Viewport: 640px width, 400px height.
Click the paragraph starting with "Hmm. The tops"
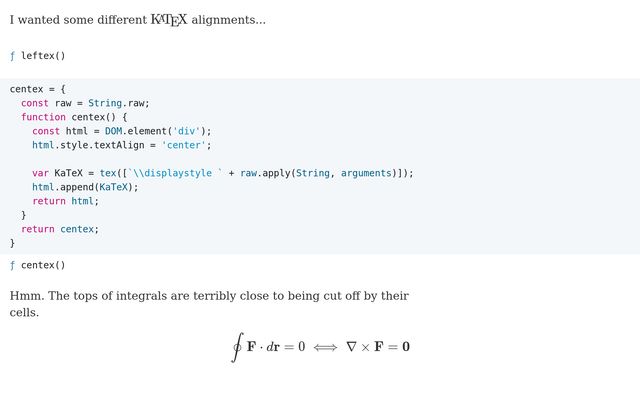pos(209,304)
